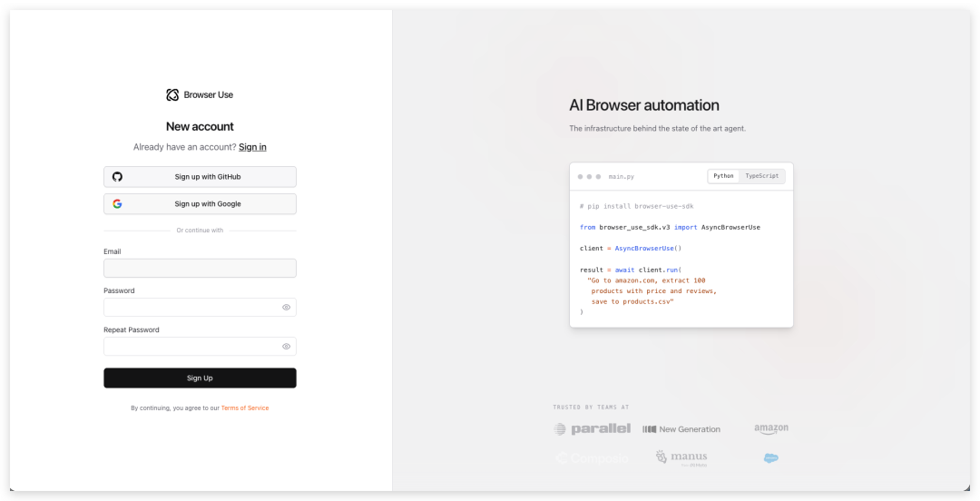Toggle visibility in Repeat Password field
Screen dimensions: 980x501
[286, 347]
